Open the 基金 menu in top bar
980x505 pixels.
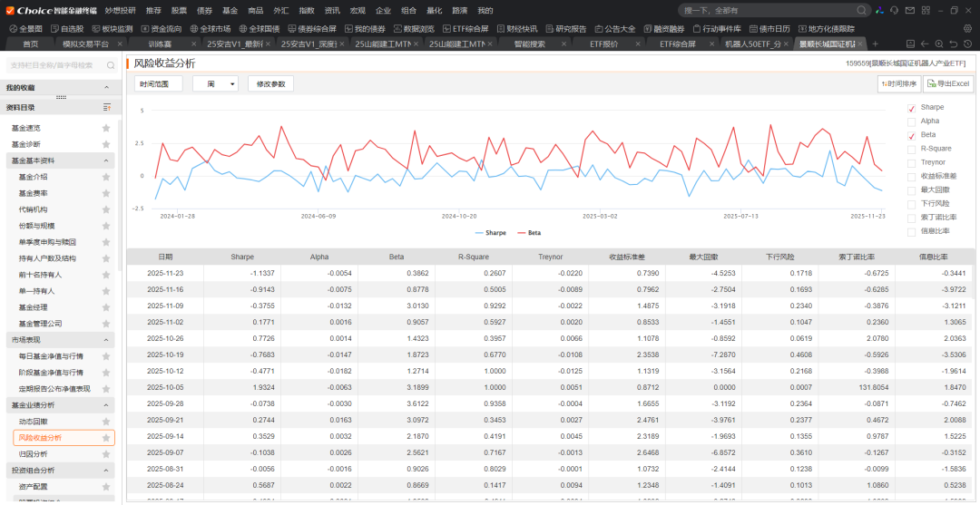[x=230, y=10]
